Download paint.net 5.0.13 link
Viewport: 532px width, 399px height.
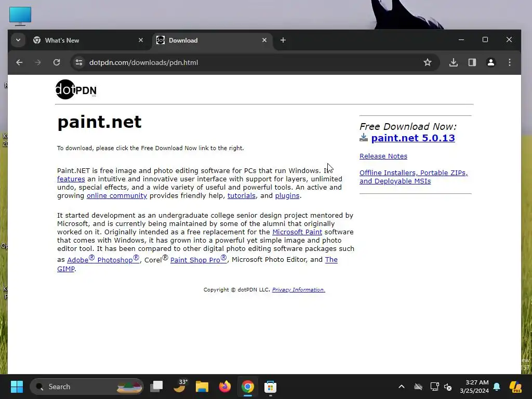click(x=413, y=138)
